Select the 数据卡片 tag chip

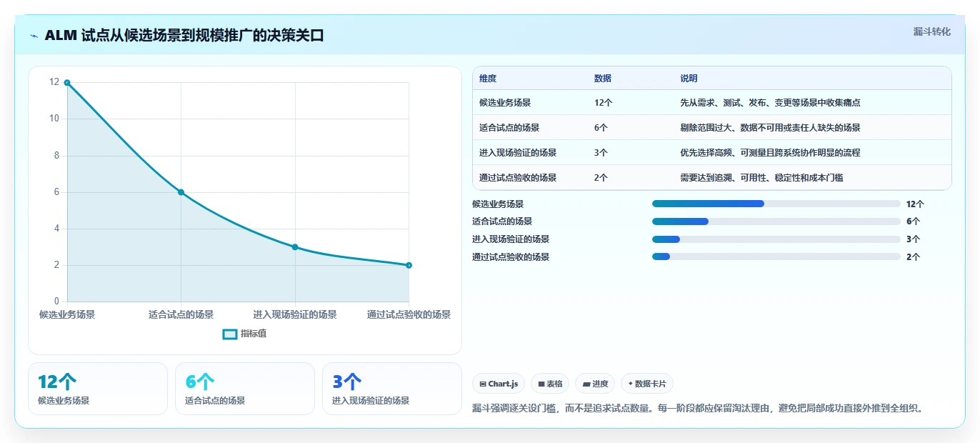pyautogui.click(x=647, y=384)
